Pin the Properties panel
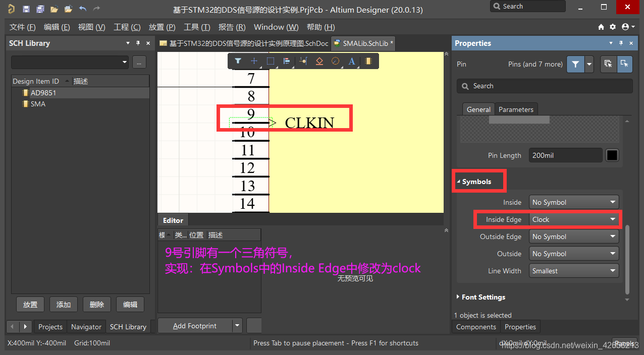 621,43
